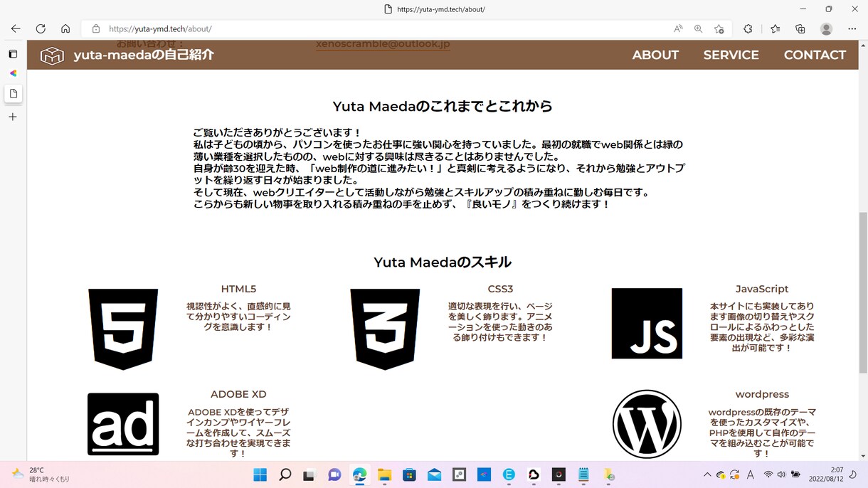
Task: Open a new tab with plus icon
Action: (x=13, y=117)
